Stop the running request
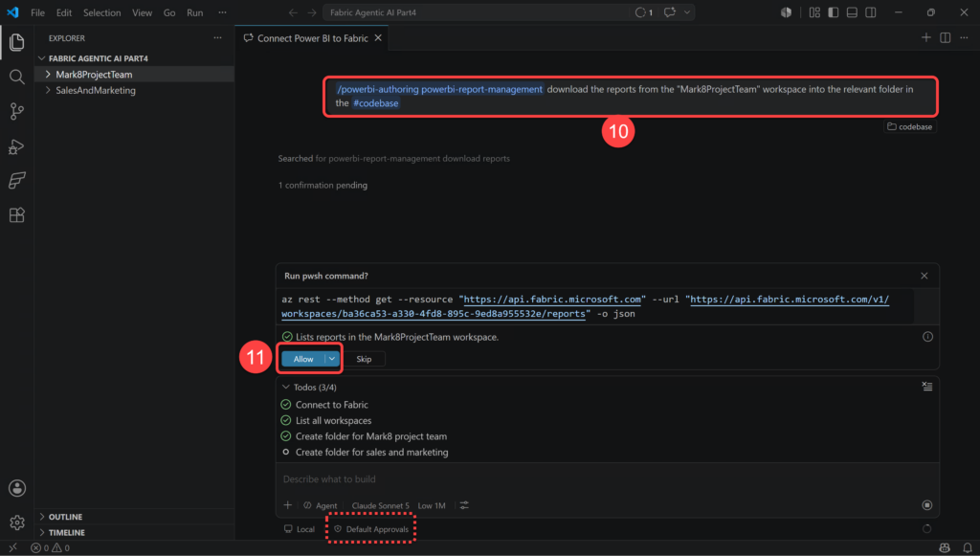This screenshot has height=556, width=980. (x=926, y=504)
